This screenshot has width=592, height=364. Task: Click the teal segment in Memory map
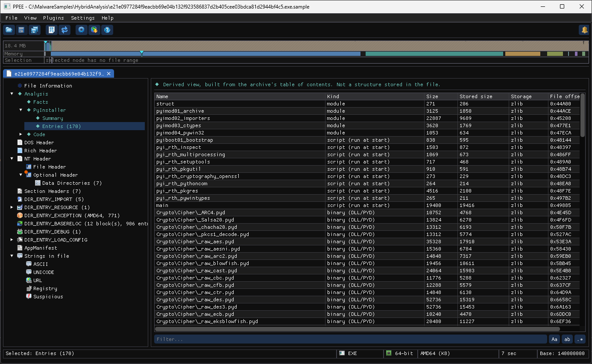click(x=434, y=54)
